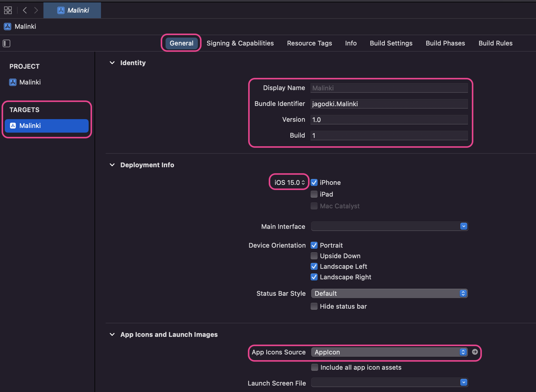Collapse the Identity section
The height and width of the screenshot is (392, 536).
tap(112, 63)
